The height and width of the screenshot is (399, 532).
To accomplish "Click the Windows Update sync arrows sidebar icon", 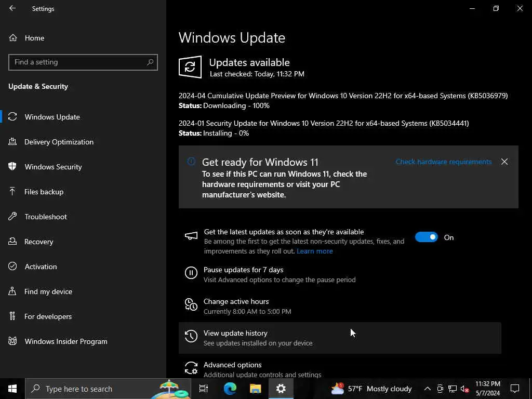I will (12, 117).
